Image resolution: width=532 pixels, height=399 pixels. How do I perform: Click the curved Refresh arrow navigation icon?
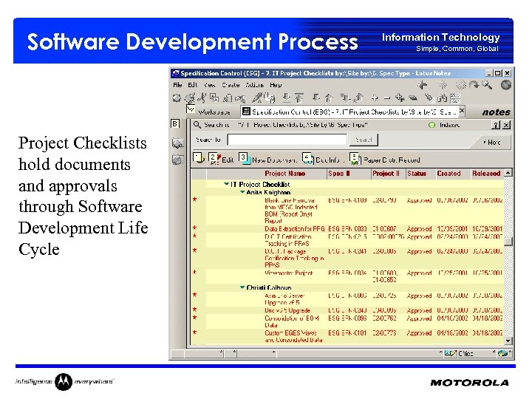(474, 85)
